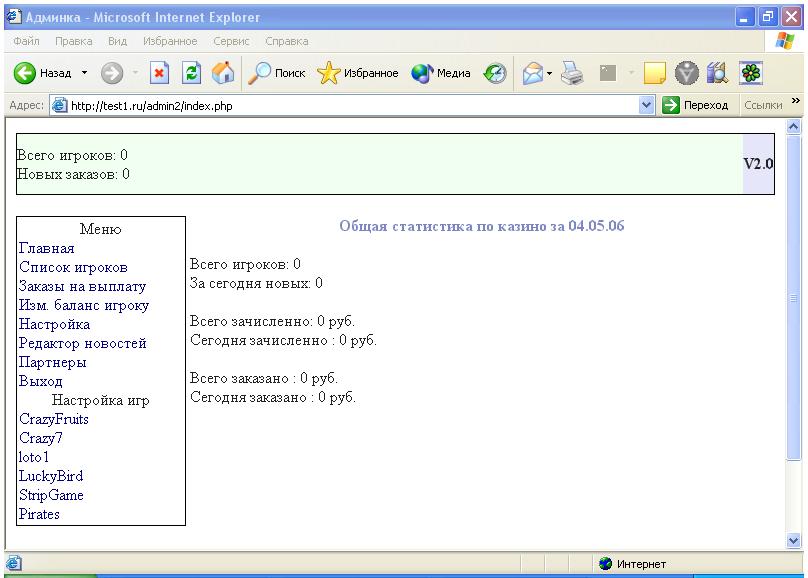The image size is (808, 578).
Task: Open the Назад history dropdown arrow
Action: click(85, 73)
